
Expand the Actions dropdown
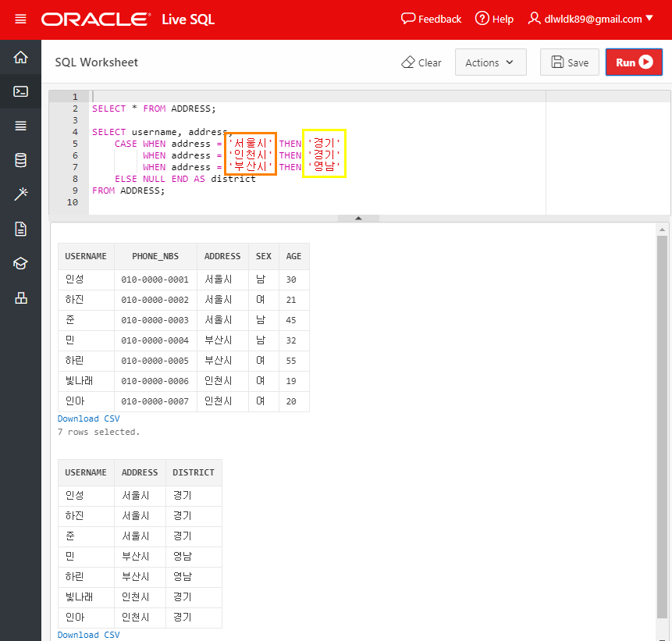pos(490,62)
